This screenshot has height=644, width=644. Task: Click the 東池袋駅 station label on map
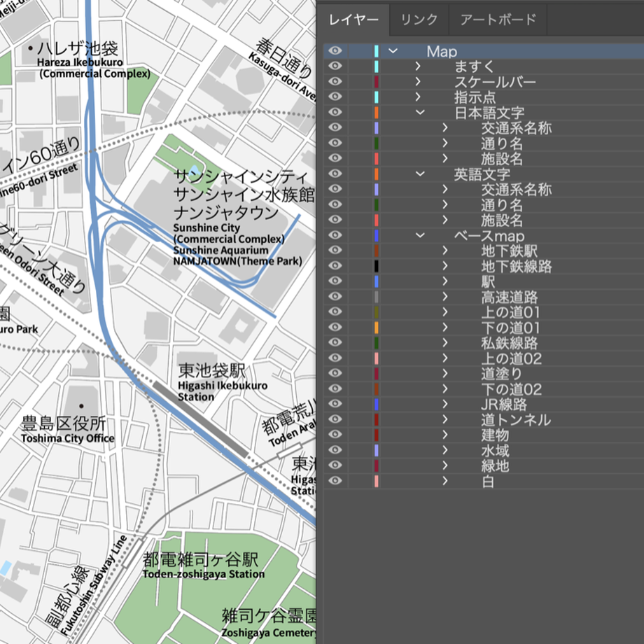click(x=211, y=370)
